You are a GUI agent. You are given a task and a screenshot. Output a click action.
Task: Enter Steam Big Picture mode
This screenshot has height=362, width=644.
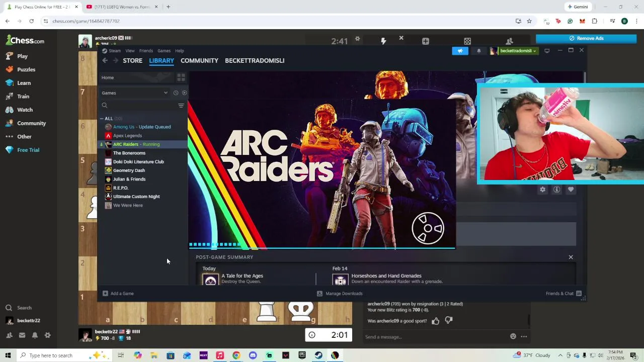coord(547,51)
